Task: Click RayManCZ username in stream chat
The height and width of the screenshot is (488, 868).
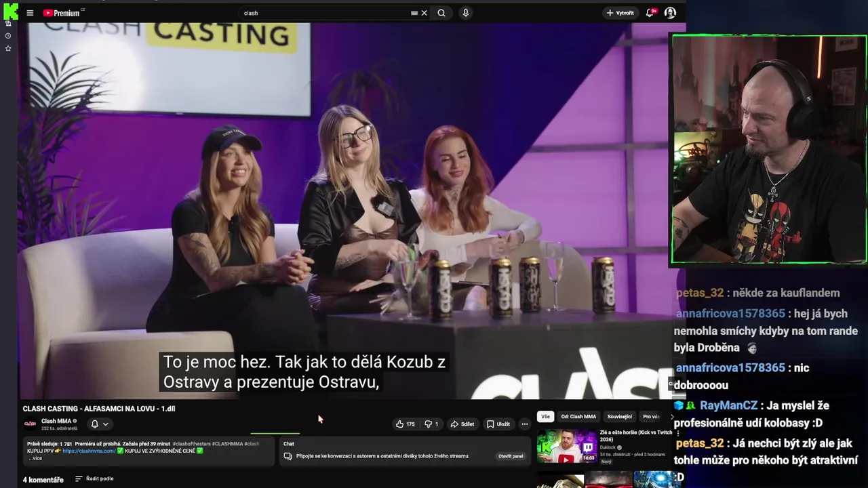Action: pos(728,405)
